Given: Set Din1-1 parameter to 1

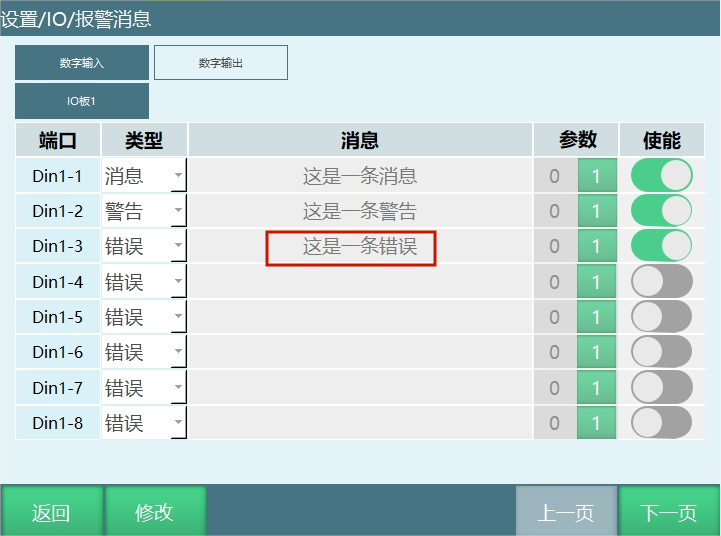Looking at the screenshot, I should tap(597, 175).
